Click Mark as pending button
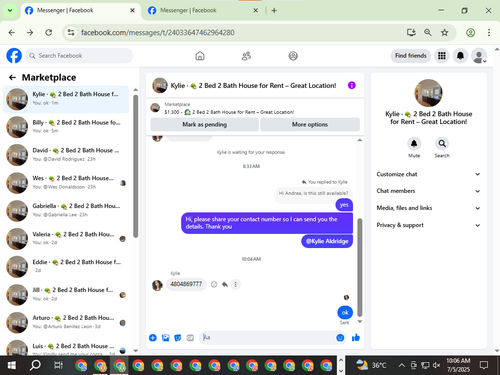This screenshot has width=500, height=375. [x=204, y=124]
